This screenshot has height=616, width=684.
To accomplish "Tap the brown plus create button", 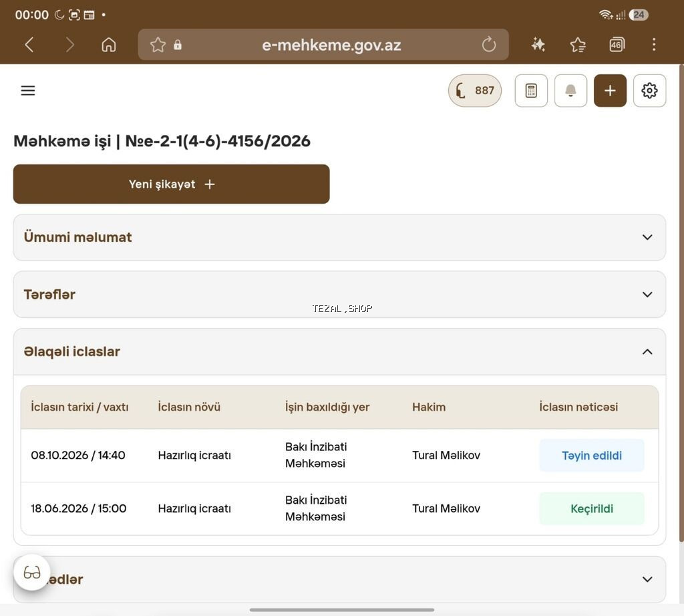I will tap(610, 90).
